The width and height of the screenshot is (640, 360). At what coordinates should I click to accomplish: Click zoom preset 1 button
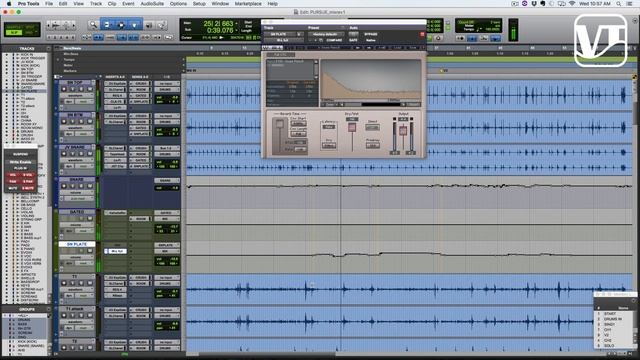pos(49,37)
